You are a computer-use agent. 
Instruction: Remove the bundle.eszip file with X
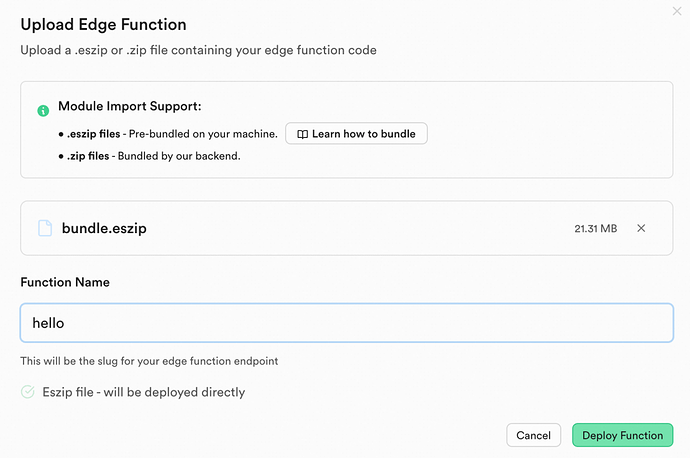(641, 228)
